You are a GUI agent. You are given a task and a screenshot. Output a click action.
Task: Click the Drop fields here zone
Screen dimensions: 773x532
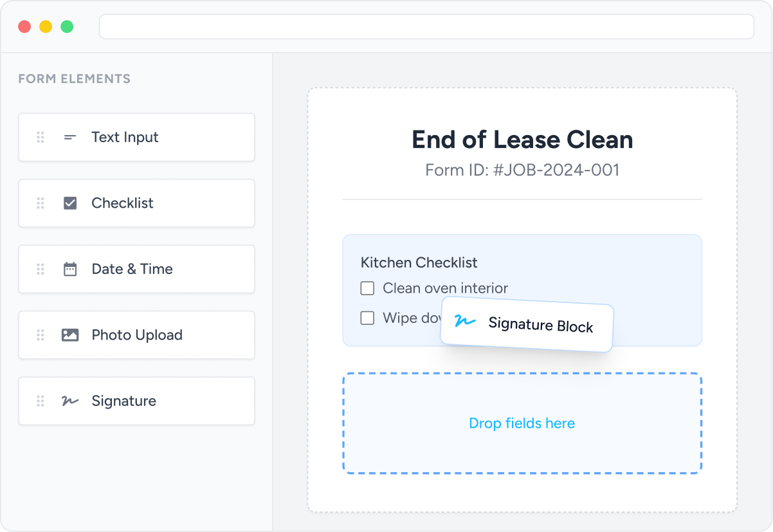522,423
